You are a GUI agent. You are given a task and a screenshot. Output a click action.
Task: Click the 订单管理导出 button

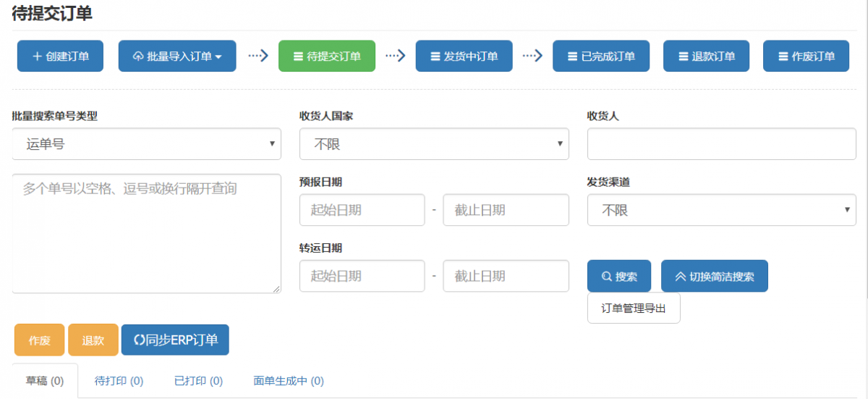tap(633, 308)
